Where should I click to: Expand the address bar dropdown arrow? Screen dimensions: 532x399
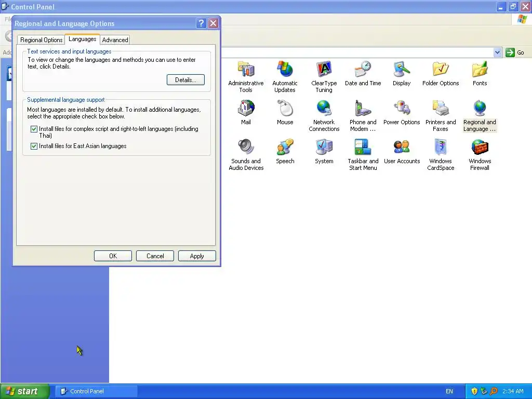click(x=497, y=52)
